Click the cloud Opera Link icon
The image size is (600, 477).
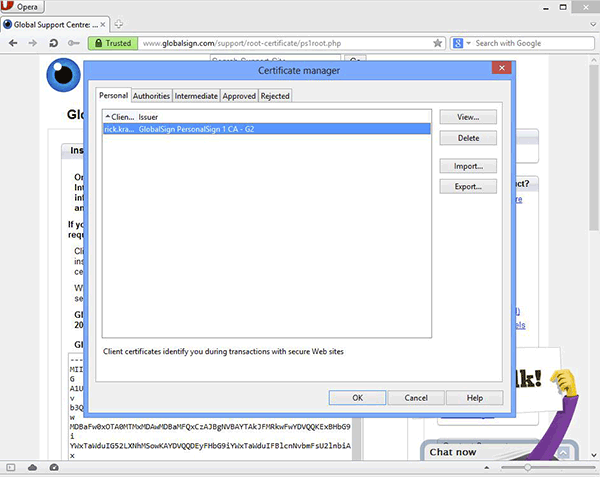point(33,467)
